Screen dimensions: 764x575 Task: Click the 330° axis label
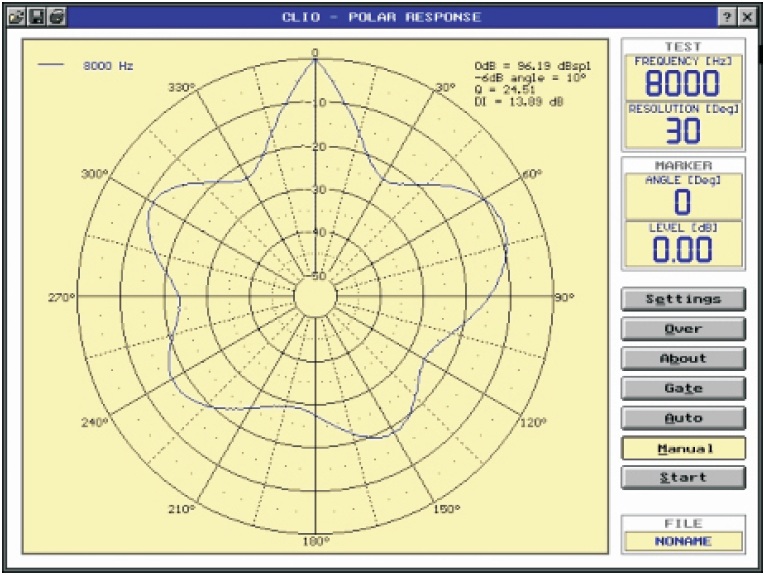(x=182, y=88)
